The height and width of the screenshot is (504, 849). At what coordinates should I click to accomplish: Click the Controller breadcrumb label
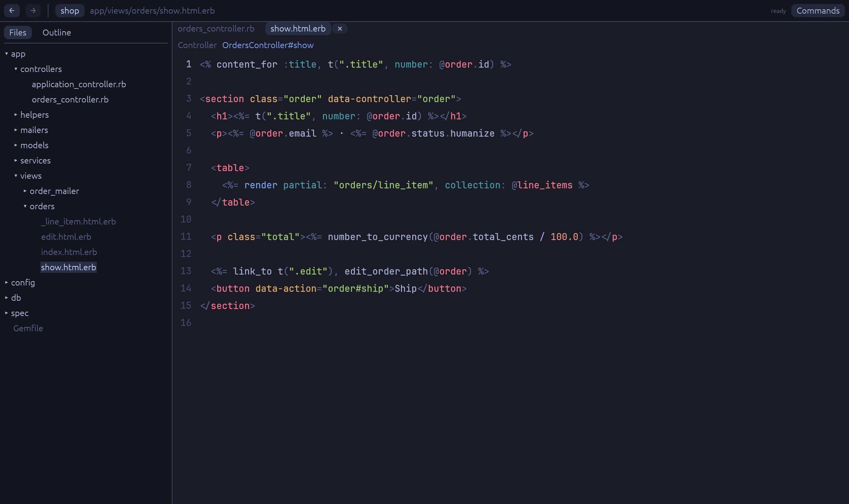click(x=197, y=45)
